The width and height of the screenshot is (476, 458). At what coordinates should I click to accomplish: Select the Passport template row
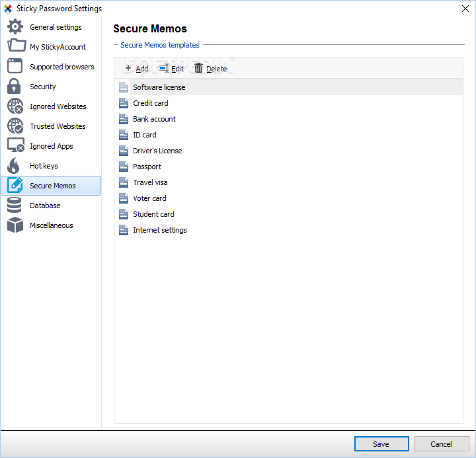click(289, 167)
